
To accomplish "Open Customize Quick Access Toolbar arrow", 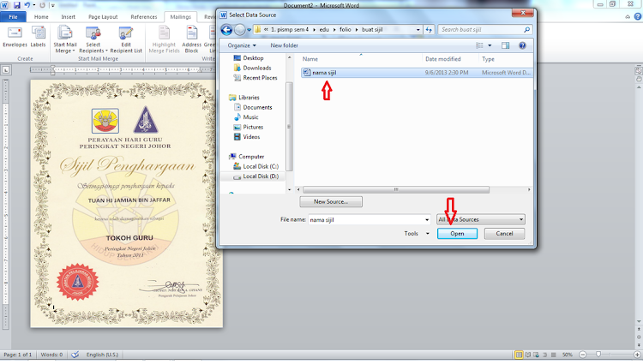I will click(52, 6).
